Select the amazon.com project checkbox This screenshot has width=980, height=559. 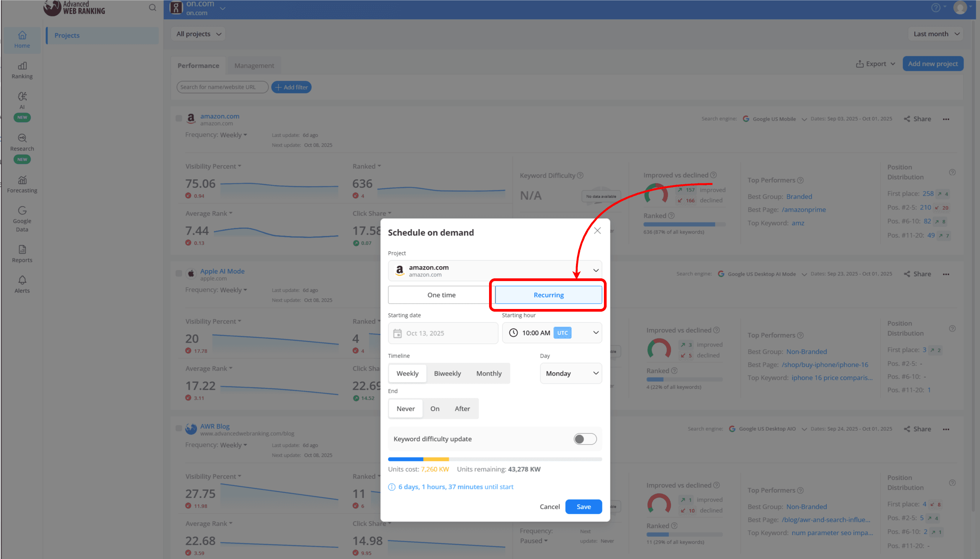178,118
